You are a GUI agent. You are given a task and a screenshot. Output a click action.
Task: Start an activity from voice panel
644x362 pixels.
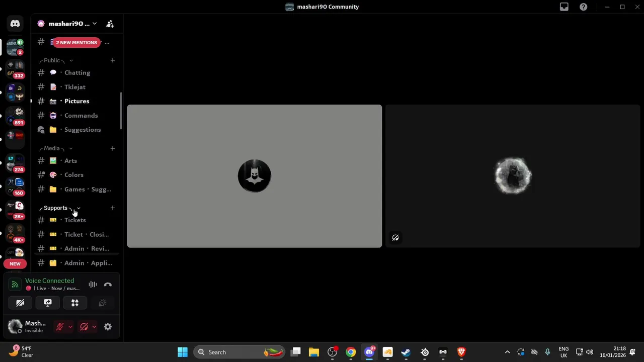click(75, 303)
